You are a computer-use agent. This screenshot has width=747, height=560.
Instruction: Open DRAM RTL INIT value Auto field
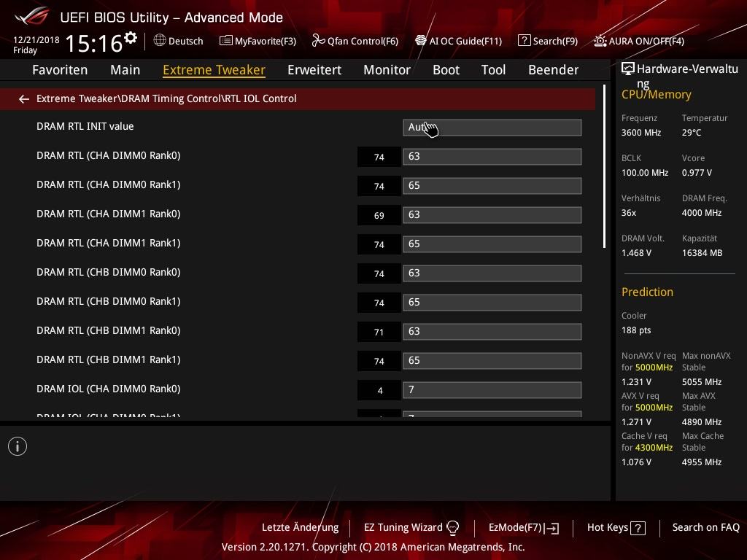click(x=492, y=128)
